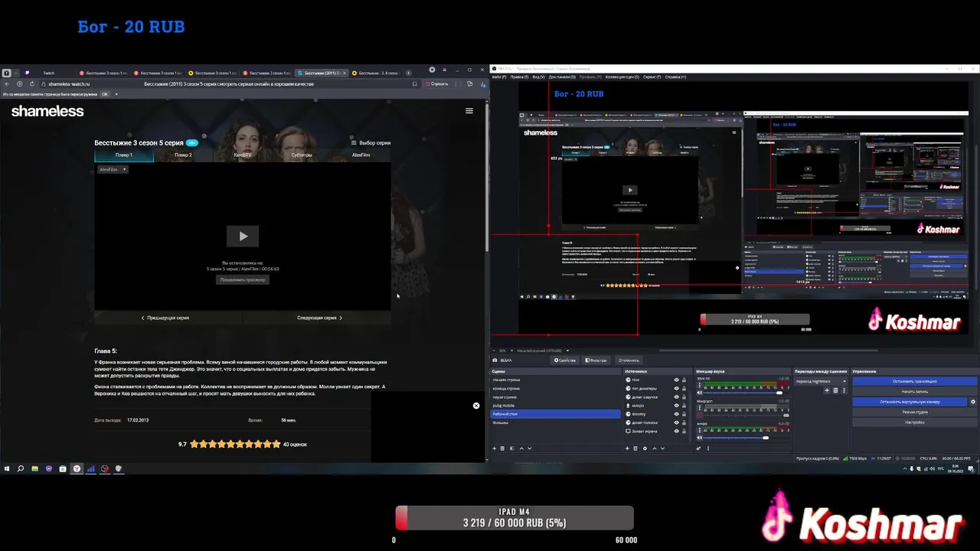Open Windows taskbar search
980x551 pixels.
[x=21, y=468]
